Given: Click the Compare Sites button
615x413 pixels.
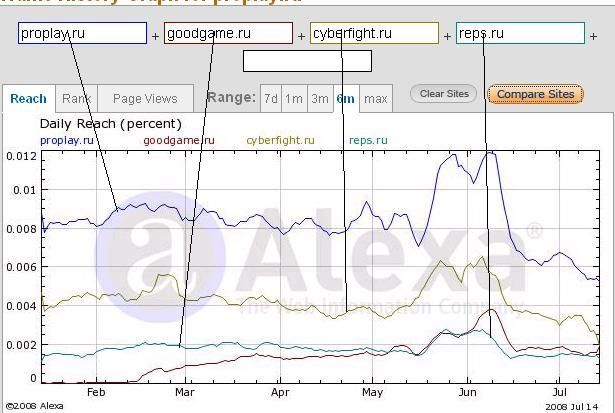Looking at the screenshot, I should point(535,94).
